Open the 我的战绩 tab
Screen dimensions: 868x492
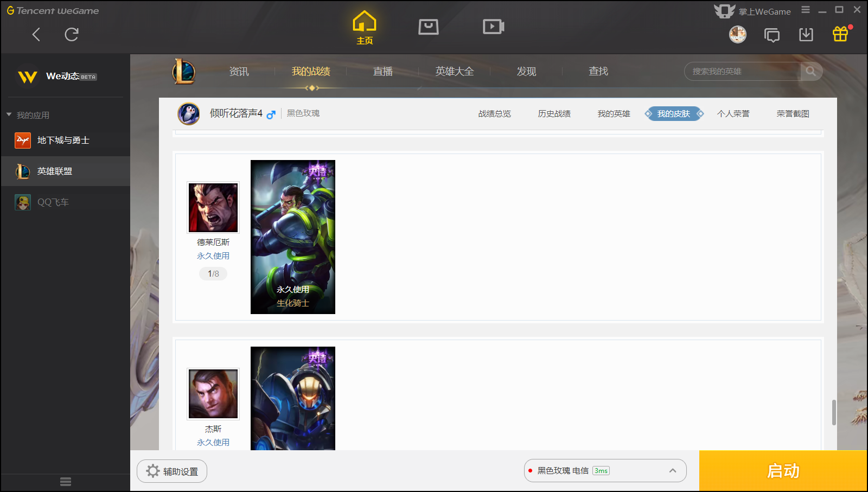click(311, 72)
